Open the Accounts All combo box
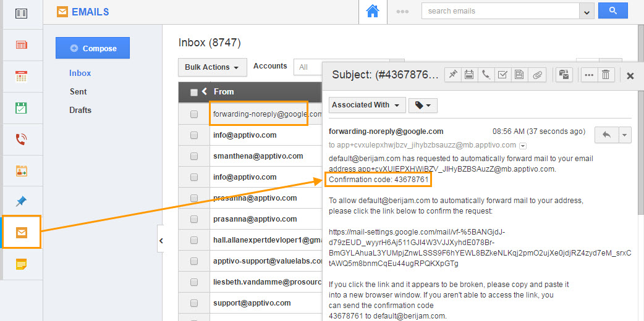 tap(308, 67)
